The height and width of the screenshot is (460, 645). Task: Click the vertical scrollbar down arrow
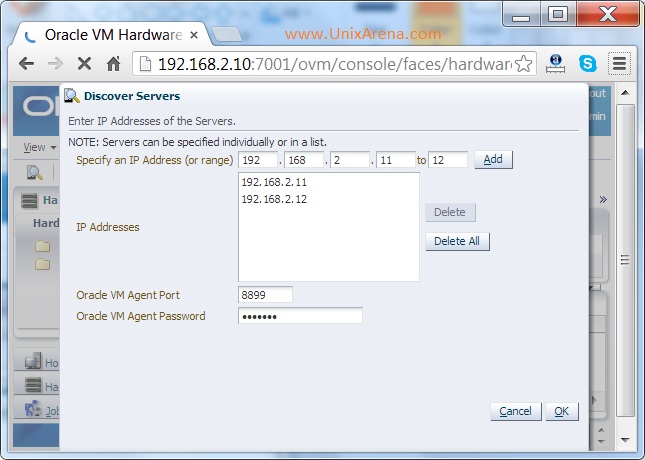(625, 440)
